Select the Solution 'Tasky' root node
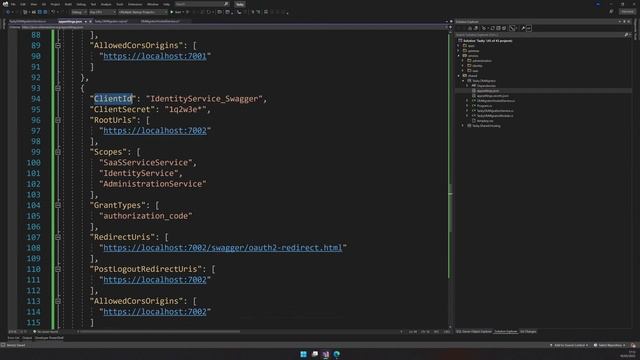 click(487, 41)
